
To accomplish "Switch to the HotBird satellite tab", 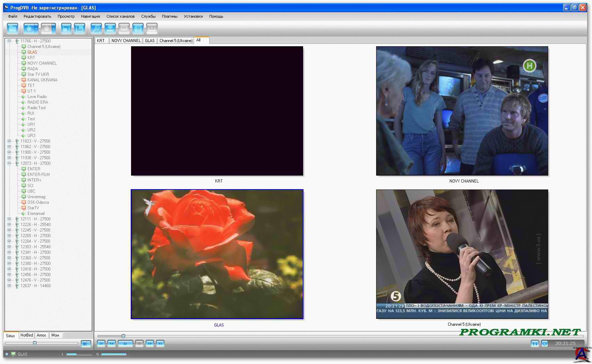I will click(26, 335).
